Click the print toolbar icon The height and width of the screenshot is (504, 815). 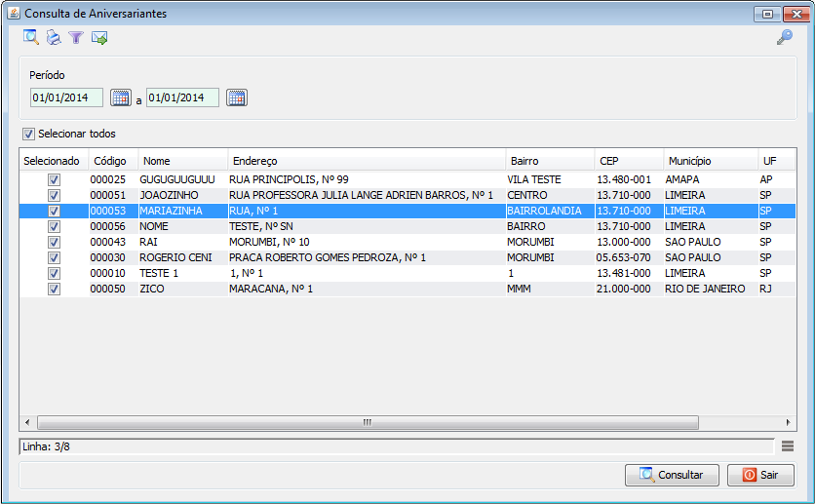54,38
